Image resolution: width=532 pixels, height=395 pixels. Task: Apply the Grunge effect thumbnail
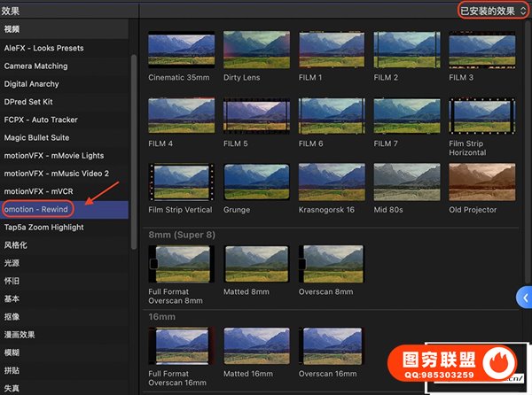[257, 182]
